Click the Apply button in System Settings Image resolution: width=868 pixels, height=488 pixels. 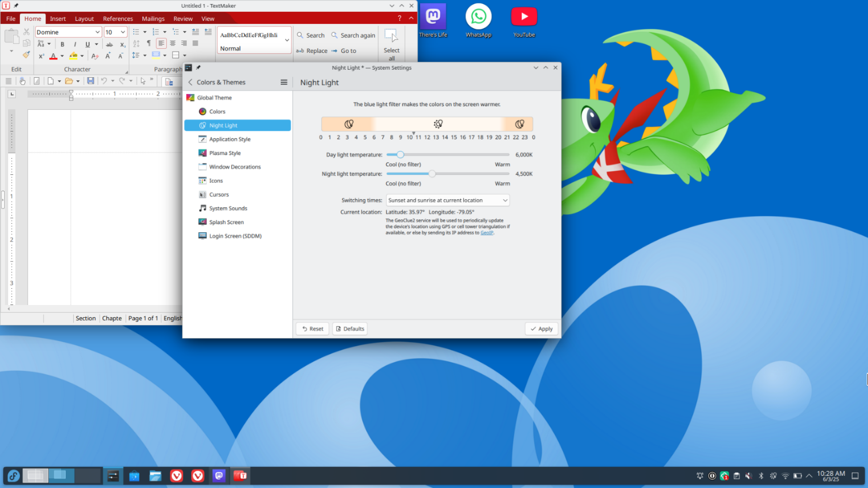[541, 329]
